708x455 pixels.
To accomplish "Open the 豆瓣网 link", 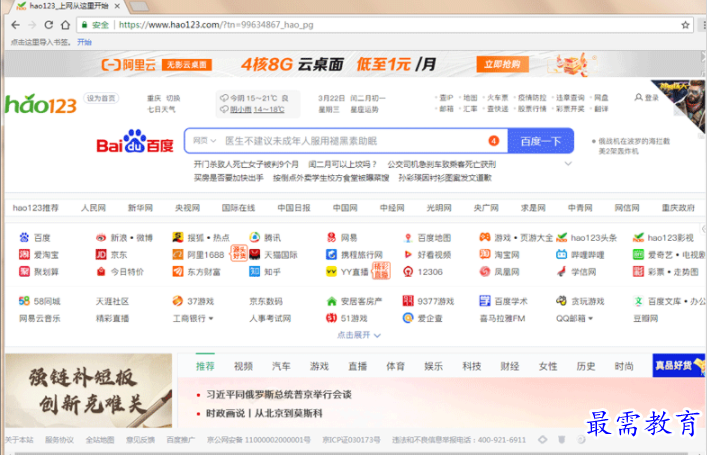I will 646,318.
